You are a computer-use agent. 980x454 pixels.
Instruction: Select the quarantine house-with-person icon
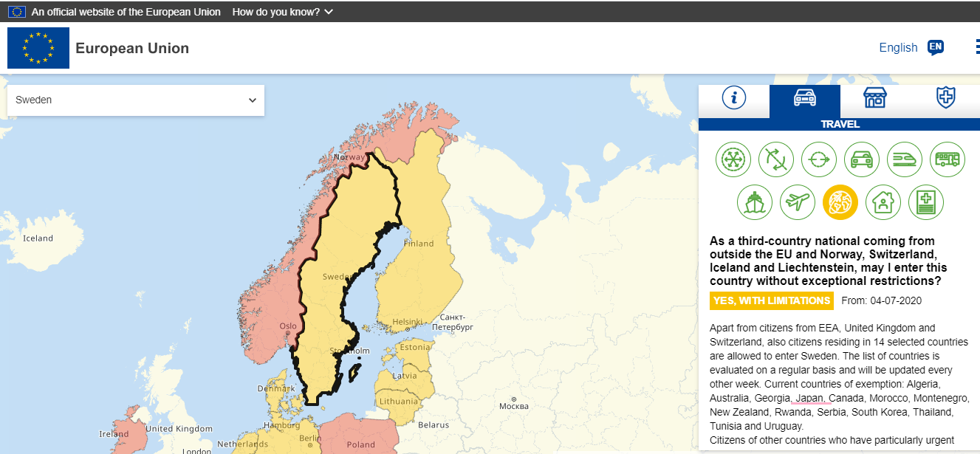[883, 202]
